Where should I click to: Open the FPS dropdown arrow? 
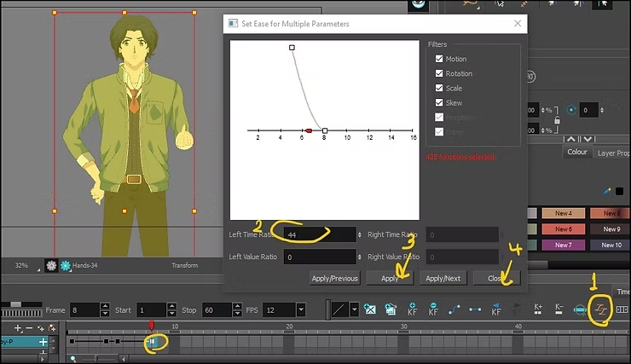point(301,310)
